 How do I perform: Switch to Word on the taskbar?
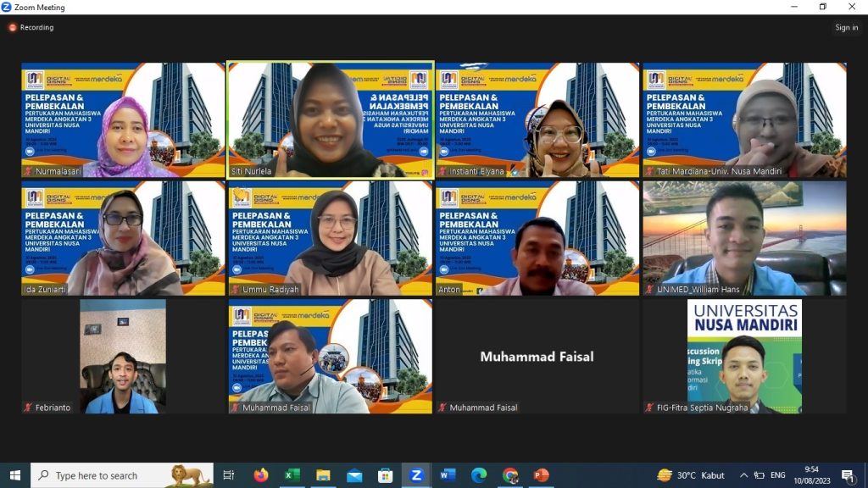(448, 475)
